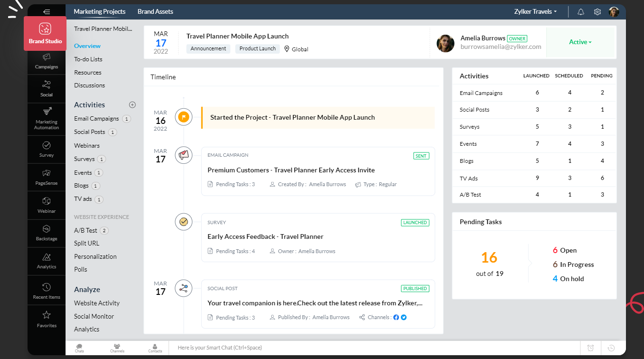The width and height of the screenshot is (644, 359).
Task: Open the Channels tab in chat bar
Action: click(117, 348)
